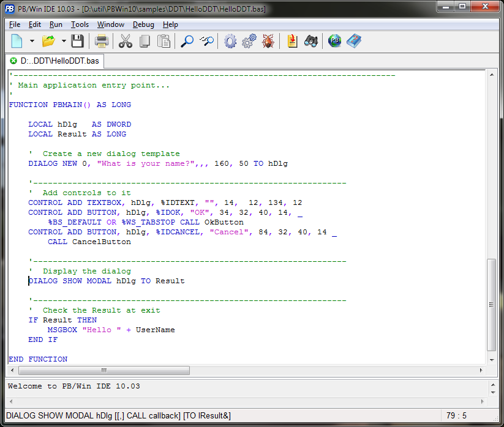Click the 'LOCAL hDlg AS DWORD' line
The height and width of the screenshot is (427, 504).
(x=80, y=124)
